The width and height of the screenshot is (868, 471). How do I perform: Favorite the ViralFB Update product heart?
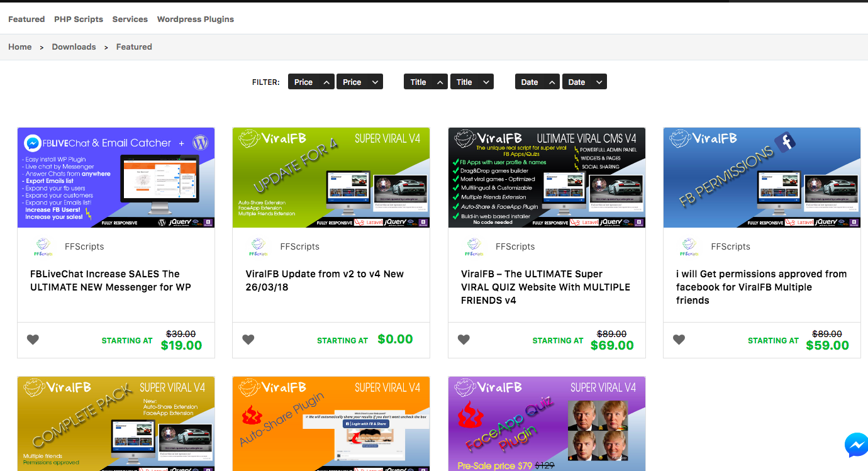pyautogui.click(x=248, y=340)
